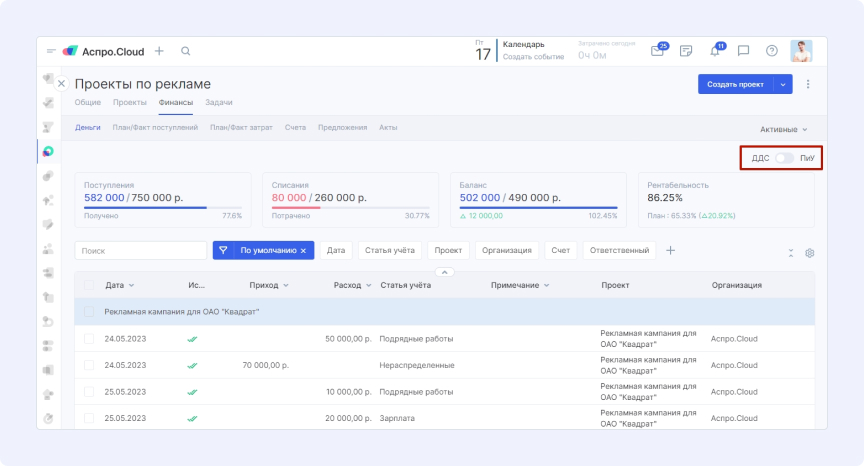Open the arrow beside Создать проект

point(783,85)
